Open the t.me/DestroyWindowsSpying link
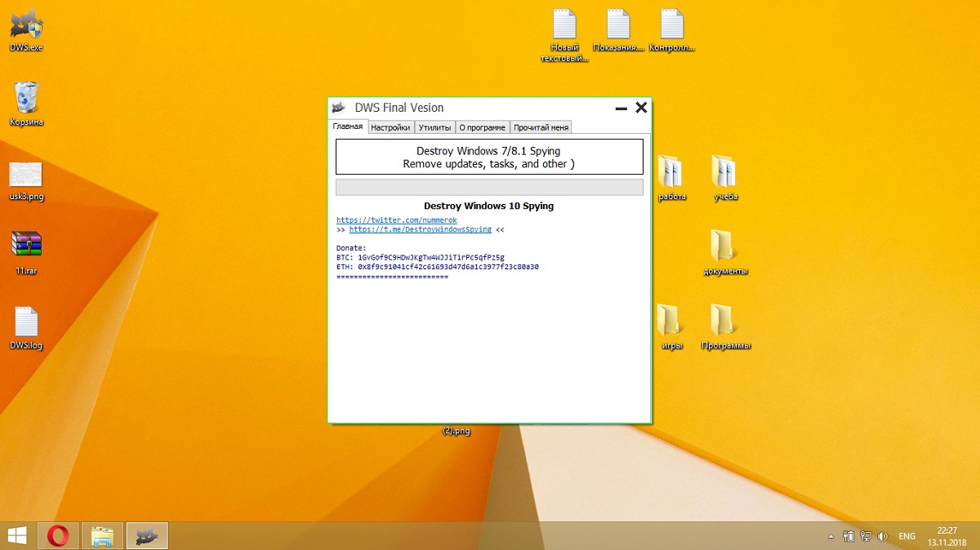980x550 pixels. tap(421, 229)
